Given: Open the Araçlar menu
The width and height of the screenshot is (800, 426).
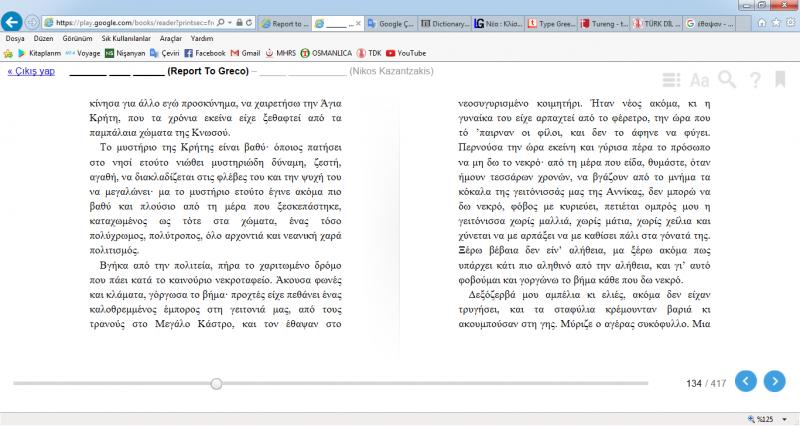Looking at the screenshot, I should point(170,38).
